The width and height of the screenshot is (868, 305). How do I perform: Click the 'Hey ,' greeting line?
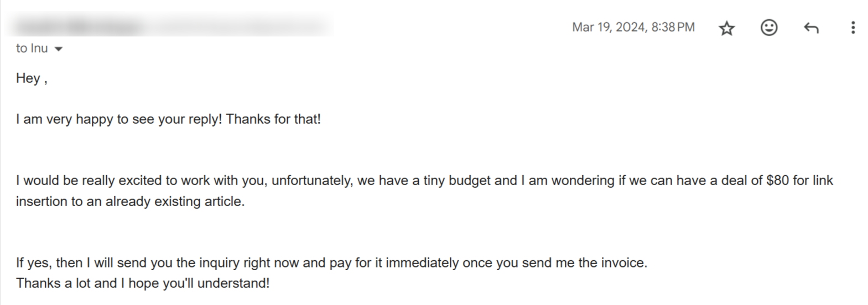point(32,78)
